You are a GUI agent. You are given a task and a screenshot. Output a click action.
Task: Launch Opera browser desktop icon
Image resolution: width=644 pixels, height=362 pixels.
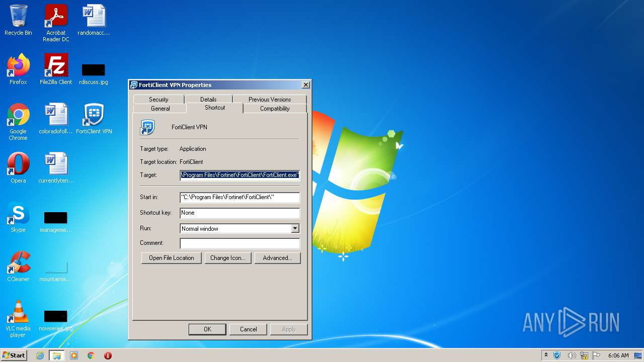click(18, 168)
